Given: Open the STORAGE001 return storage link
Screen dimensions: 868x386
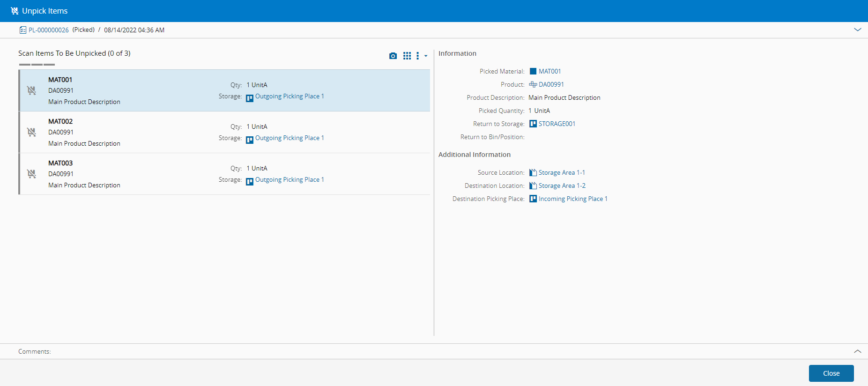Looking at the screenshot, I should click(x=556, y=124).
